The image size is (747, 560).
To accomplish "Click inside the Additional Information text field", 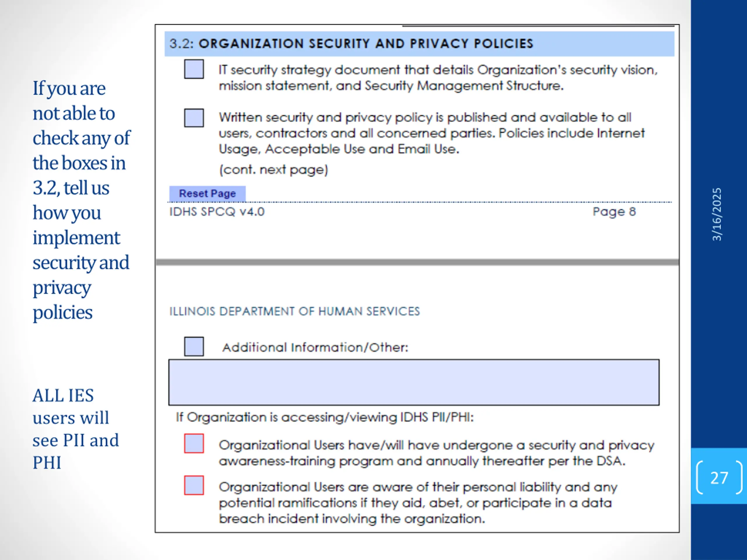I will click(x=414, y=382).
